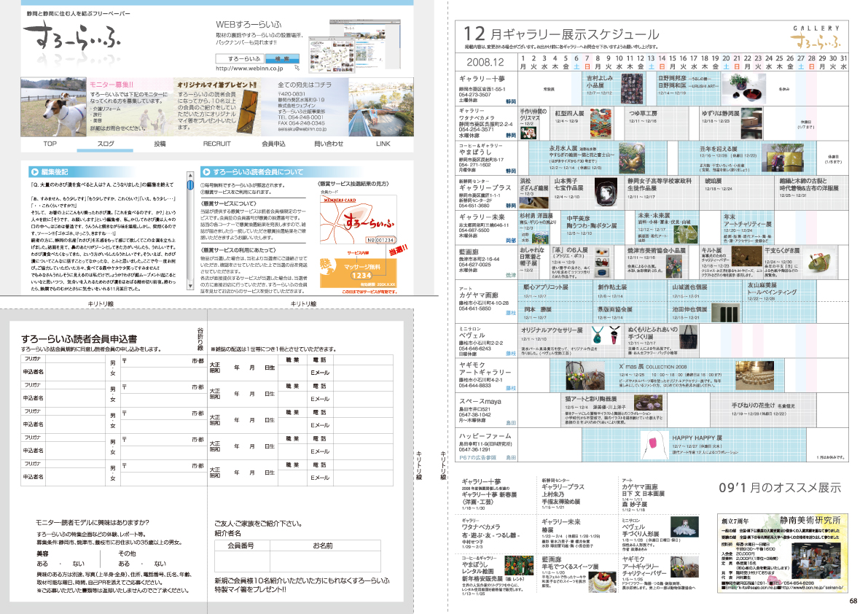868x614 pixels.
Task: Click the lakeside park photo in the banner
Action: (381, 107)
